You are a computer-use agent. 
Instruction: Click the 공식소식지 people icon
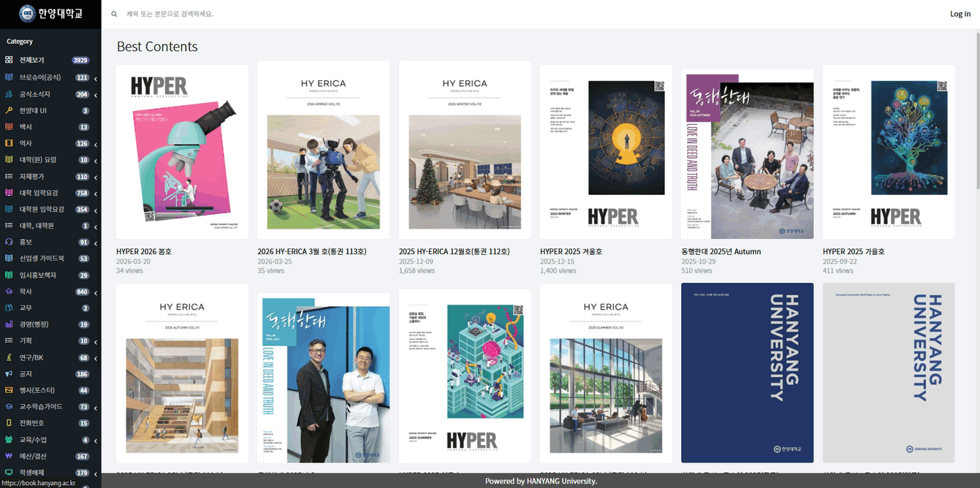9,94
